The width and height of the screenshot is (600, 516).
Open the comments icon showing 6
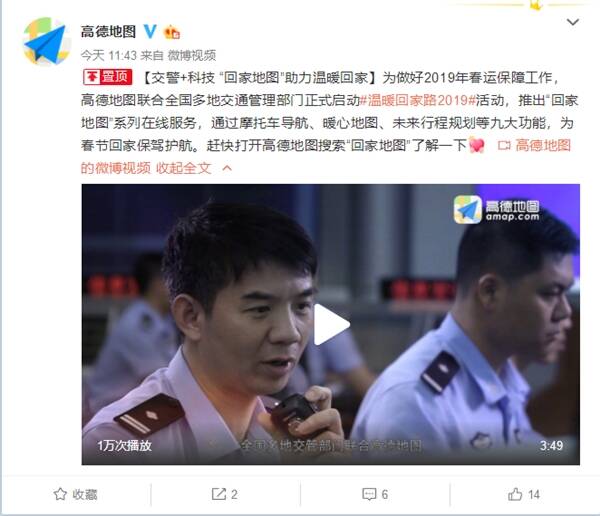(369, 494)
